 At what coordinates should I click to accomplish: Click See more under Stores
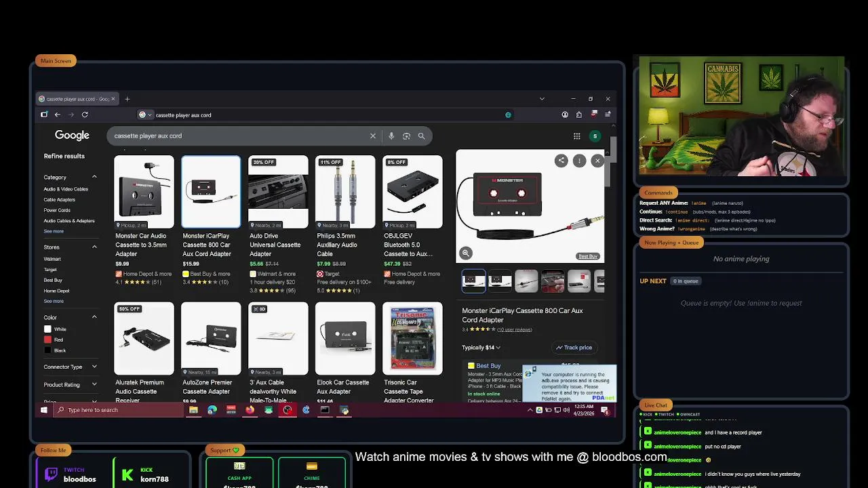[x=54, y=301]
